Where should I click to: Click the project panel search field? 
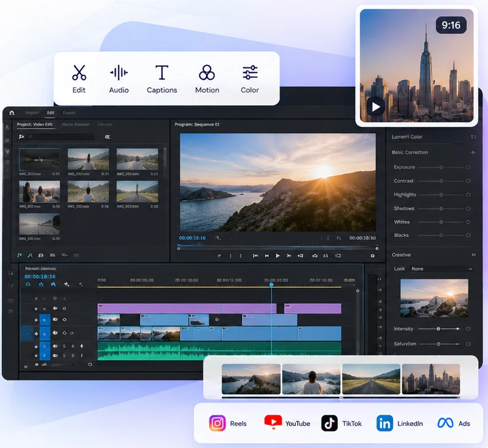click(x=61, y=137)
